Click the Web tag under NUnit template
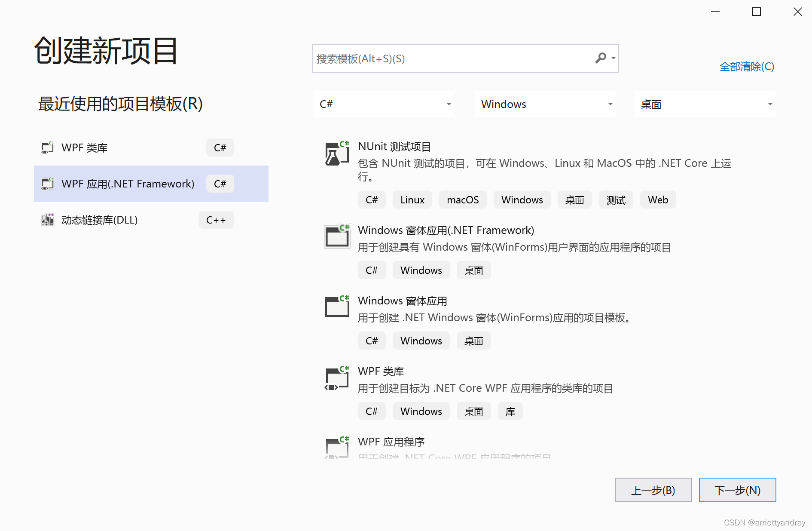The width and height of the screenshot is (812, 531). click(658, 200)
